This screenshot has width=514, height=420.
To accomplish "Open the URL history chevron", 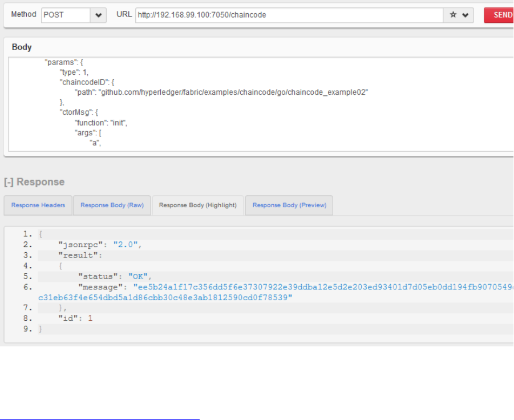I will coord(465,15).
